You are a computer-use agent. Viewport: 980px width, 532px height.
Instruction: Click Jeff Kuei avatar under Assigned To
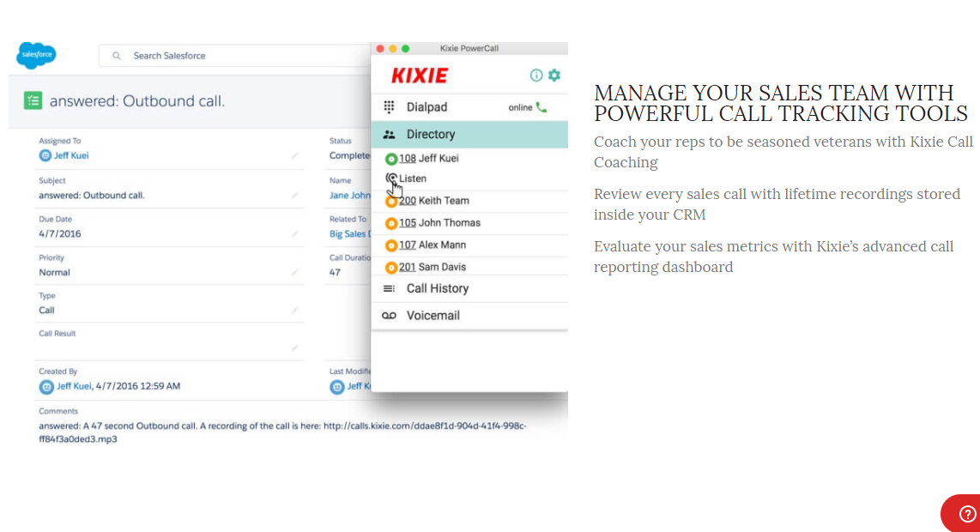[x=45, y=155]
